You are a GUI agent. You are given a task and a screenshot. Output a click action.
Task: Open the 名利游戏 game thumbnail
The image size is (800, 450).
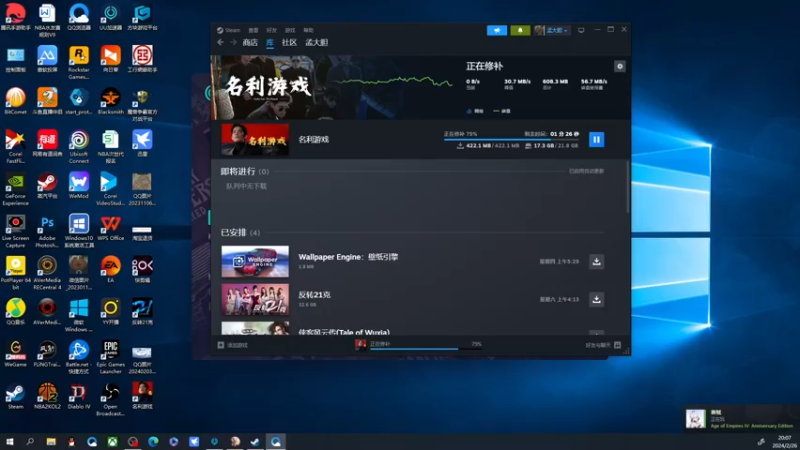(x=255, y=139)
